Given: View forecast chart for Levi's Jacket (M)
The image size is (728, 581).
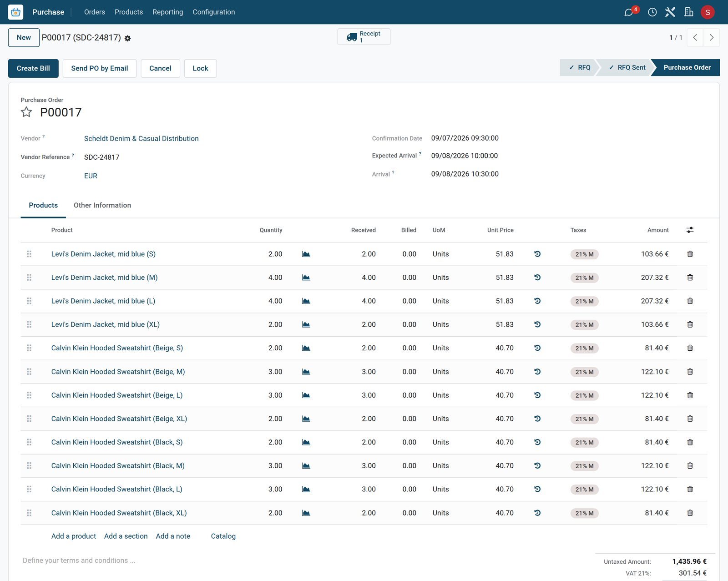Looking at the screenshot, I should coord(306,278).
